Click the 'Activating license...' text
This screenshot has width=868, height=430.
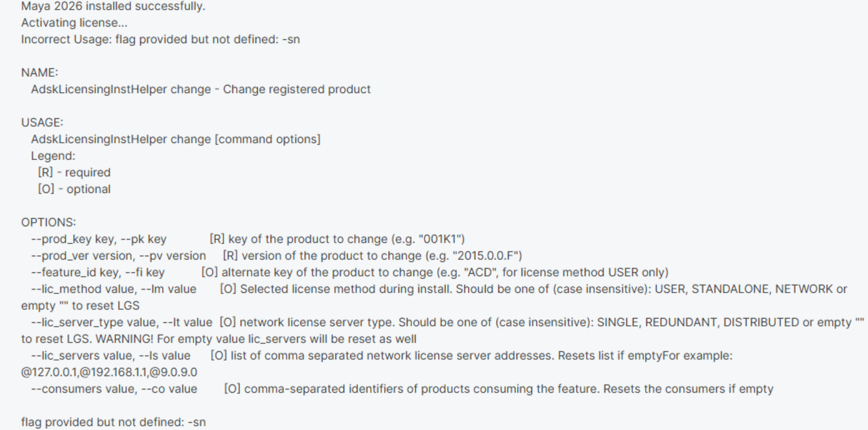pos(65,26)
